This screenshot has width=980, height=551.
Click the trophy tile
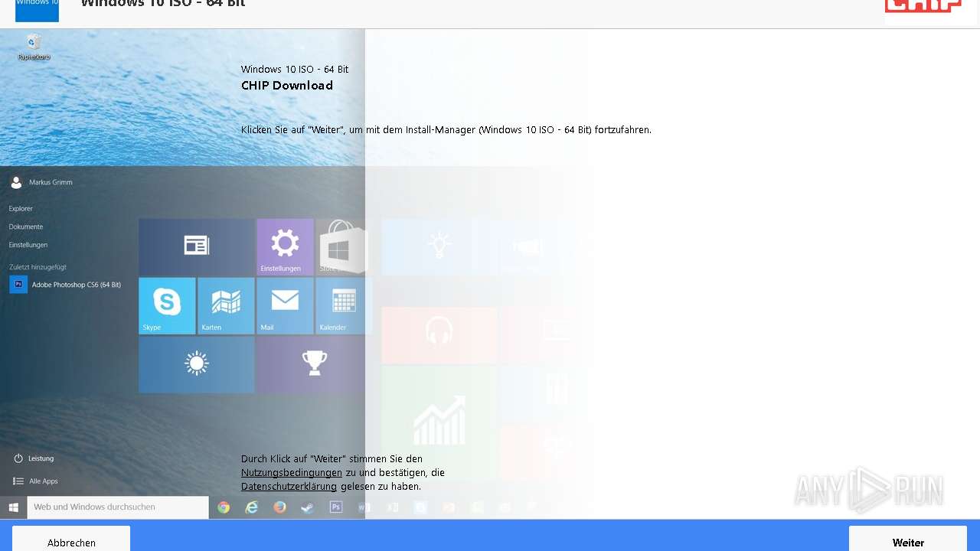click(314, 364)
